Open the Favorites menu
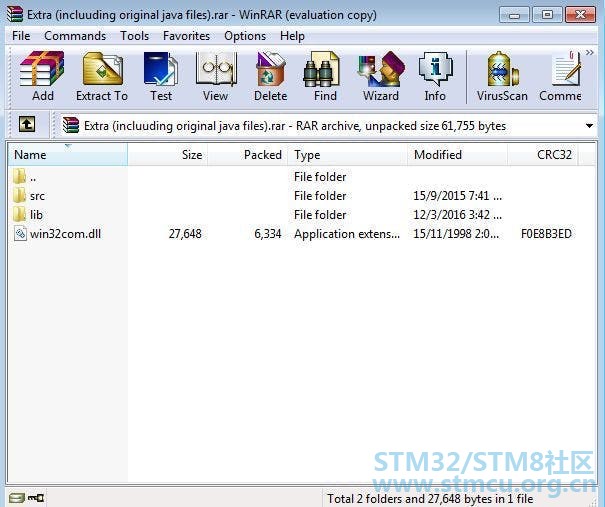 [x=186, y=36]
